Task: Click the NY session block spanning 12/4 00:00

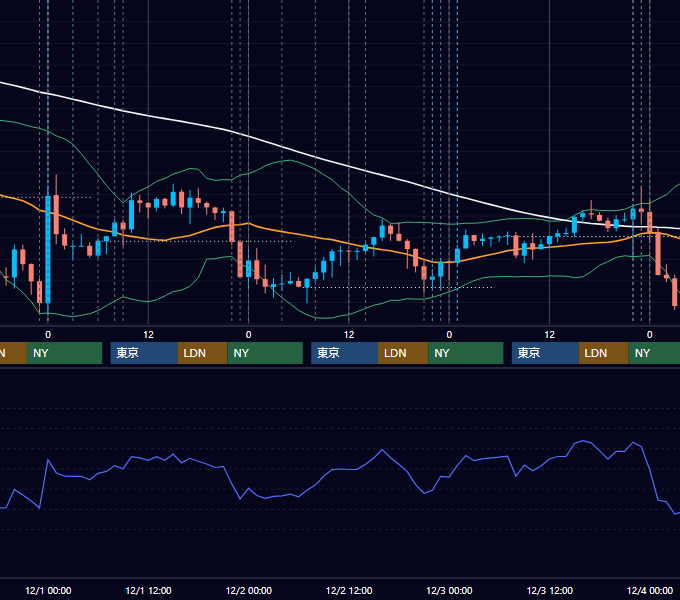Action: 654,353
